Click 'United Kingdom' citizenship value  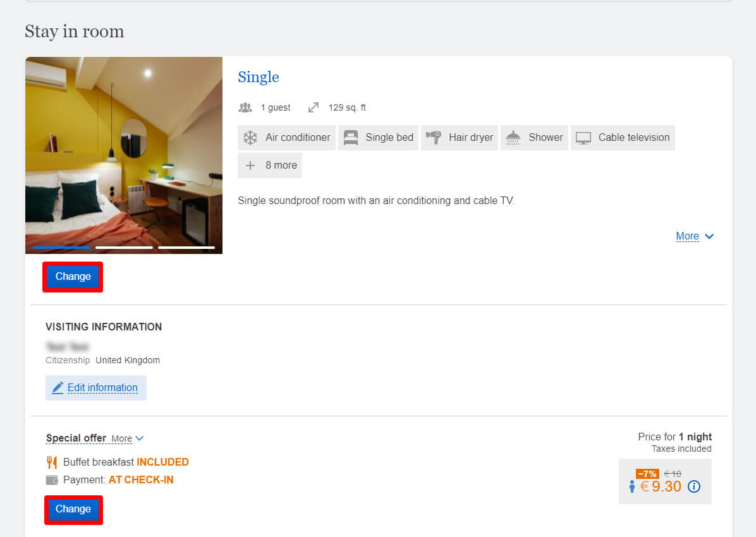click(x=128, y=361)
